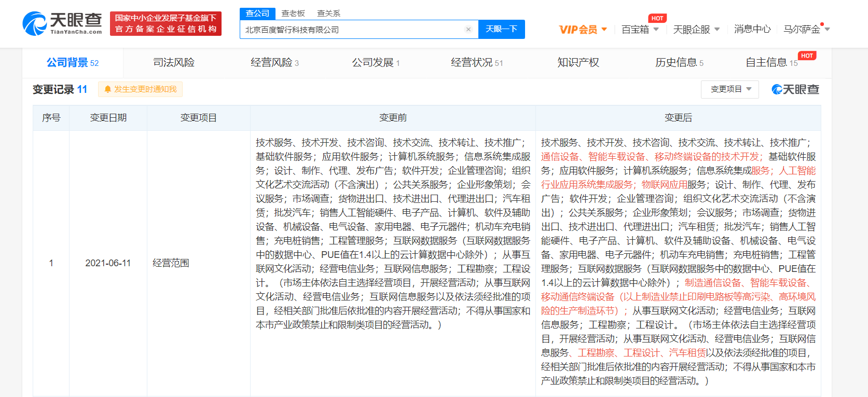The height and width of the screenshot is (397, 868).
Task: Open the 百宝箱 dropdown menu
Action: (640, 30)
